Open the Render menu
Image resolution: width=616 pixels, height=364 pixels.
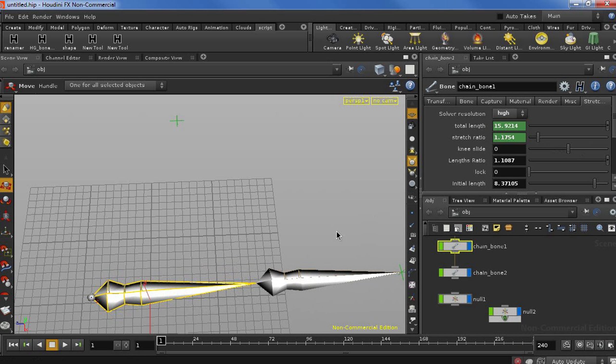point(42,17)
